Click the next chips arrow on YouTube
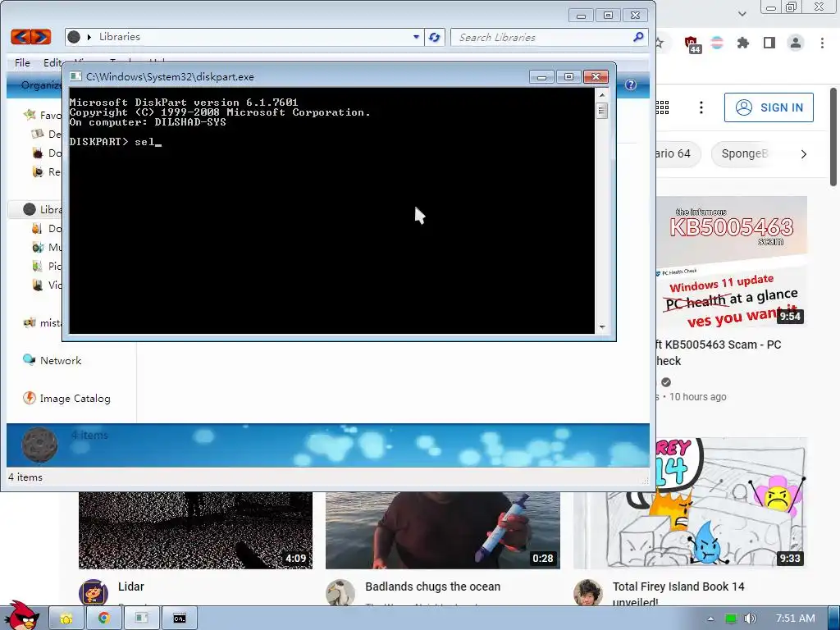 803,154
